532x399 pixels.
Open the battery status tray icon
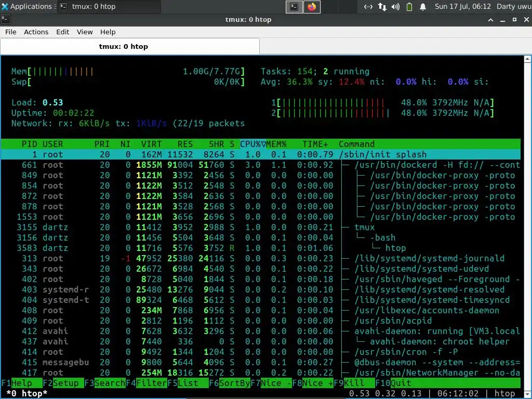409,7
